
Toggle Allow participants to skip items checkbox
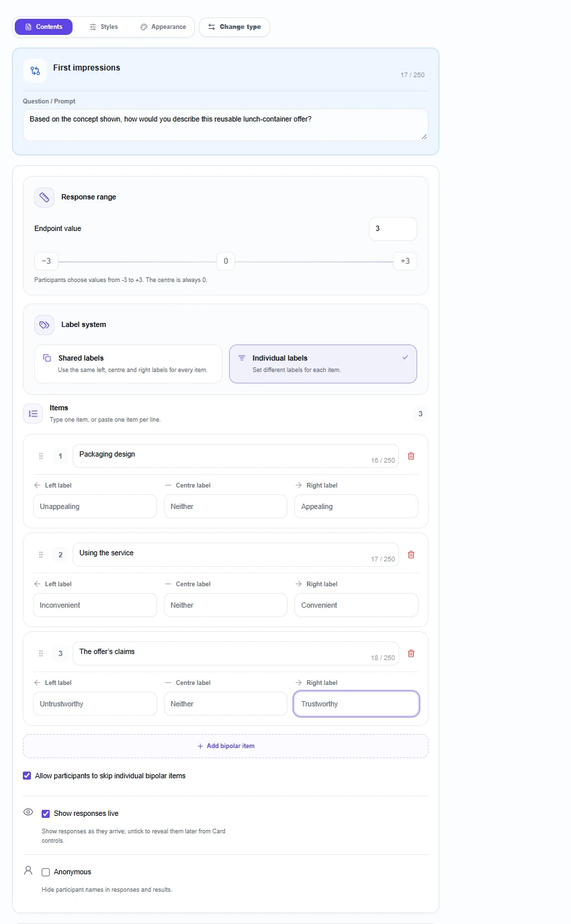tap(27, 776)
